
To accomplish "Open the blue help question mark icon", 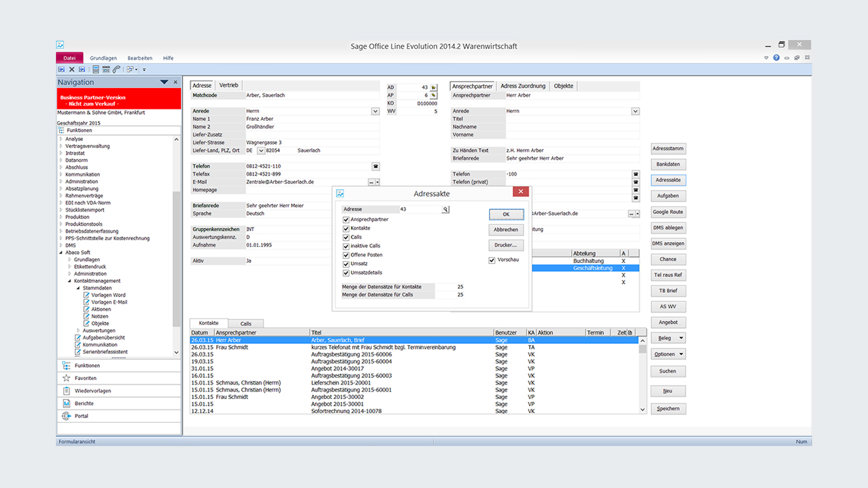I will tap(776, 58).
